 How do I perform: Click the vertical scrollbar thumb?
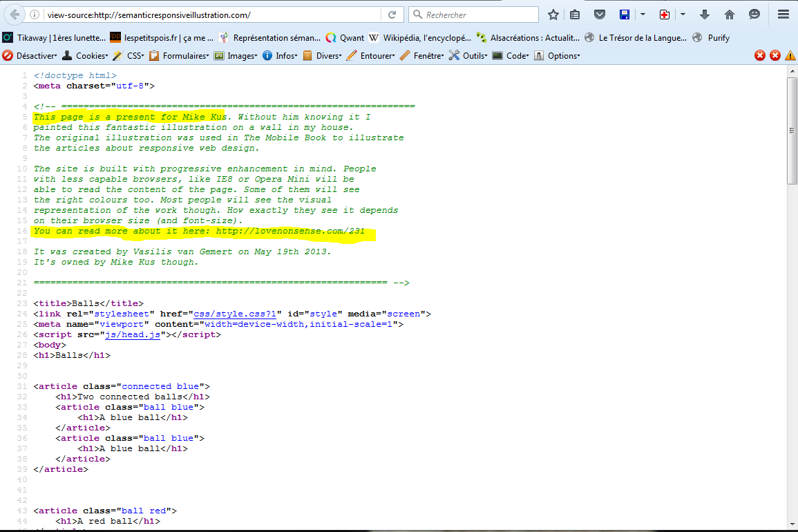pos(792,131)
